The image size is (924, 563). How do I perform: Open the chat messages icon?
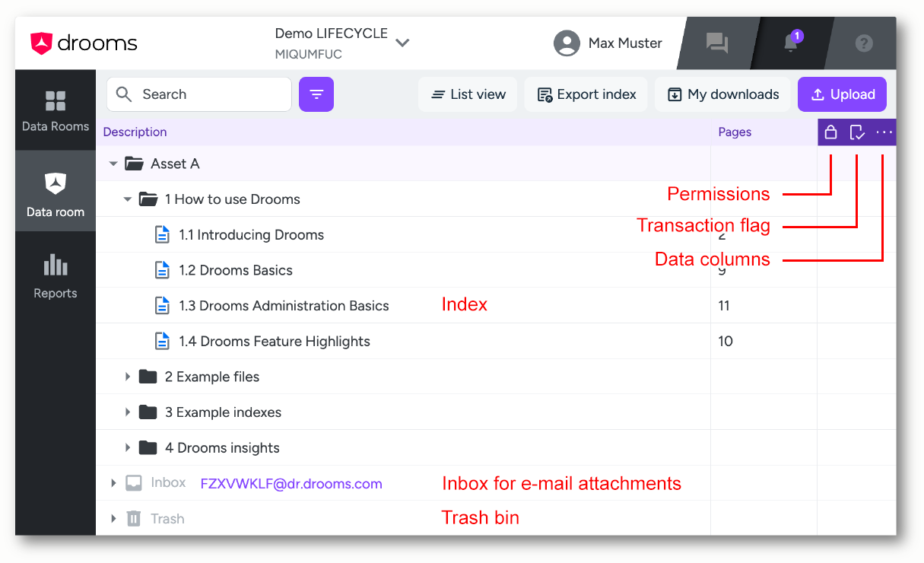[x=716, y=43]
